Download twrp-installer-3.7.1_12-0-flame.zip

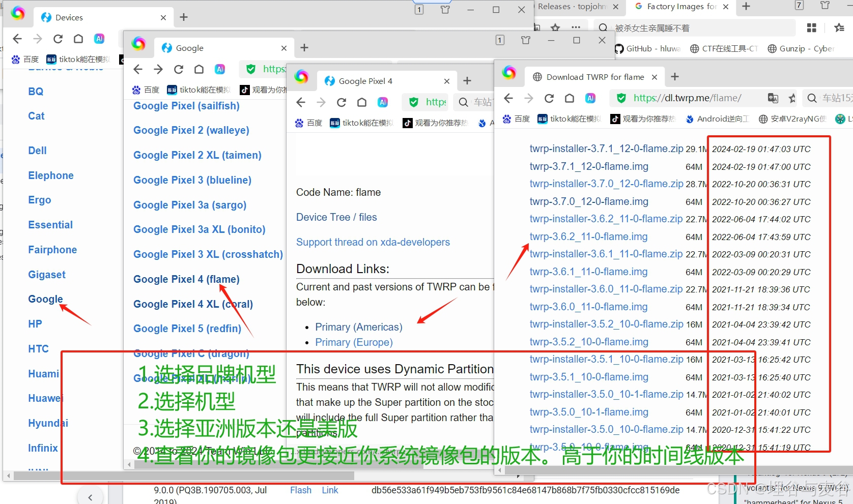(x=606, y=149)
